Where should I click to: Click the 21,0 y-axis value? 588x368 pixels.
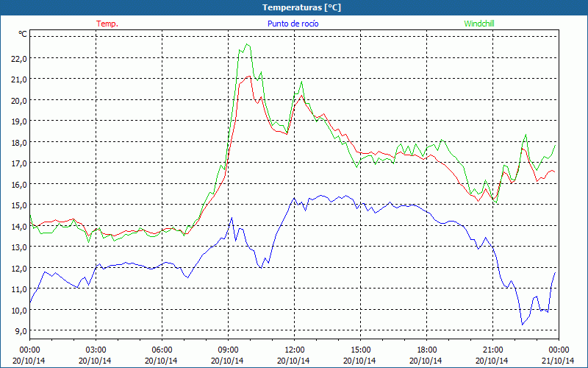click(x=19, y=79)
